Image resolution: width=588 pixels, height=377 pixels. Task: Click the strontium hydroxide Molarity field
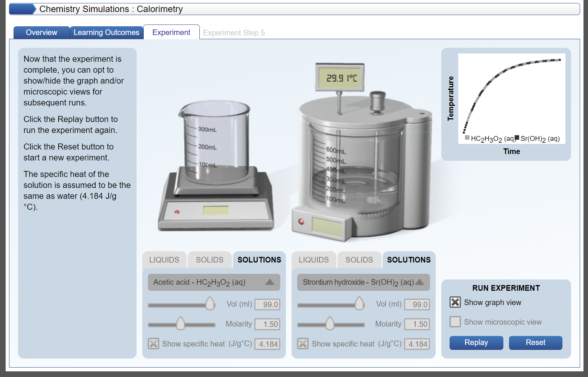pyautogui.click(x=417, y=324)
